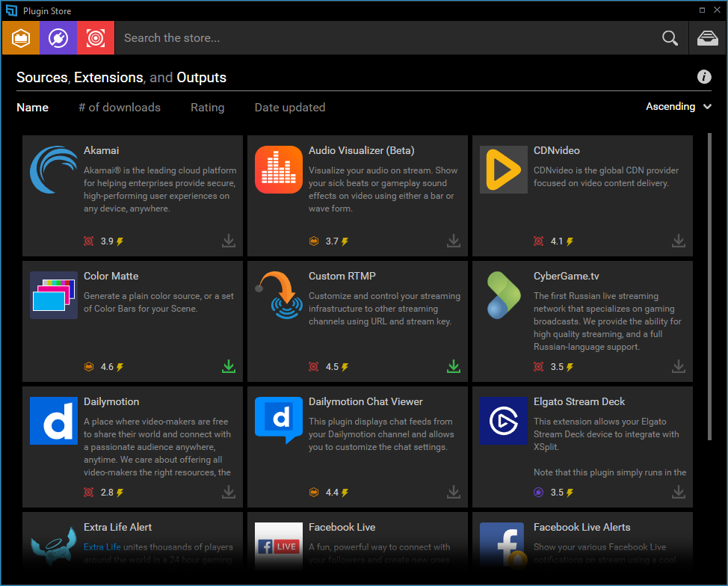Click the 4.4 rating on Dailymotion Chat Viewer
This screenshot has width=728, height=586.
click(332, 493)
